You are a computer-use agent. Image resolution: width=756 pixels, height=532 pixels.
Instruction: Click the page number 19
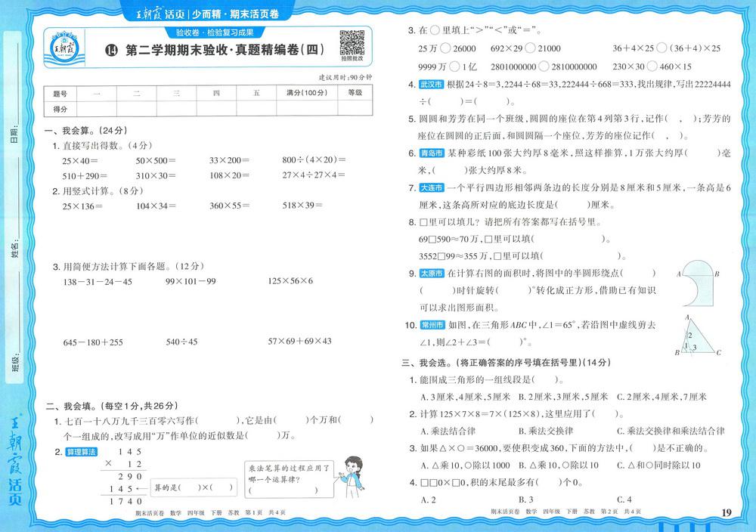point(727,512)
